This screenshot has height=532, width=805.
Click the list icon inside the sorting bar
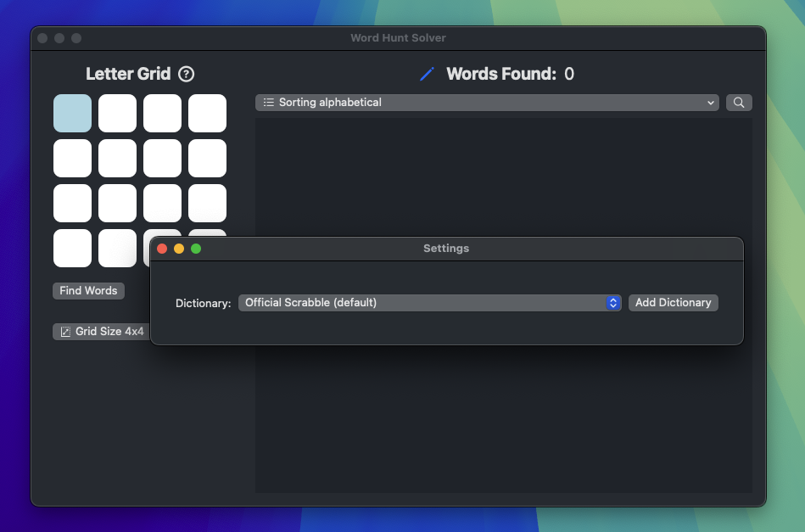click(x=268, y=102)
